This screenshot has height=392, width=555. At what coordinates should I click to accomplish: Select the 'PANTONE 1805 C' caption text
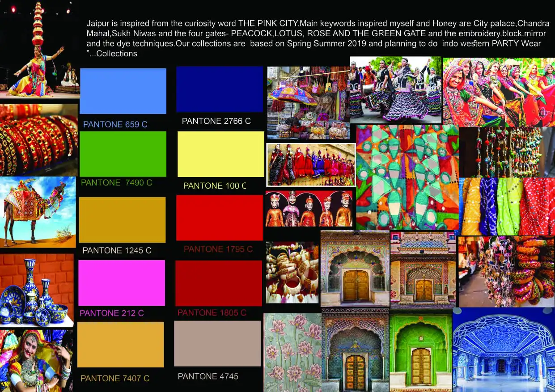pos(212,313)
